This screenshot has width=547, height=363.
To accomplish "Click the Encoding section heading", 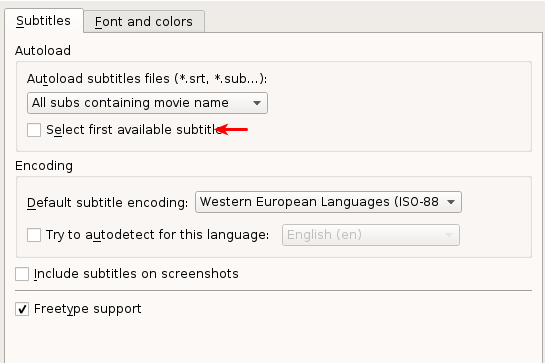I will click(44, 166).
